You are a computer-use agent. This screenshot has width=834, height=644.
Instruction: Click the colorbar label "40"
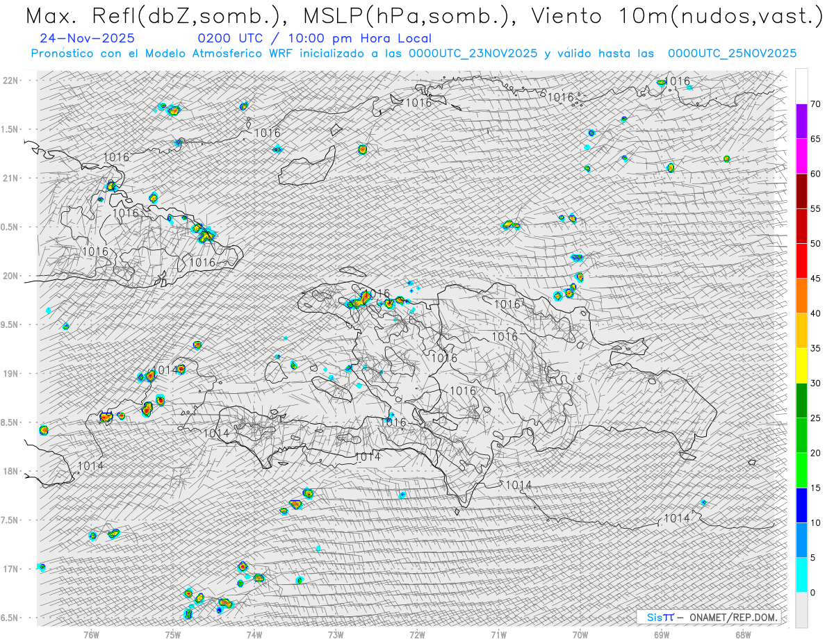coord(815,313)
